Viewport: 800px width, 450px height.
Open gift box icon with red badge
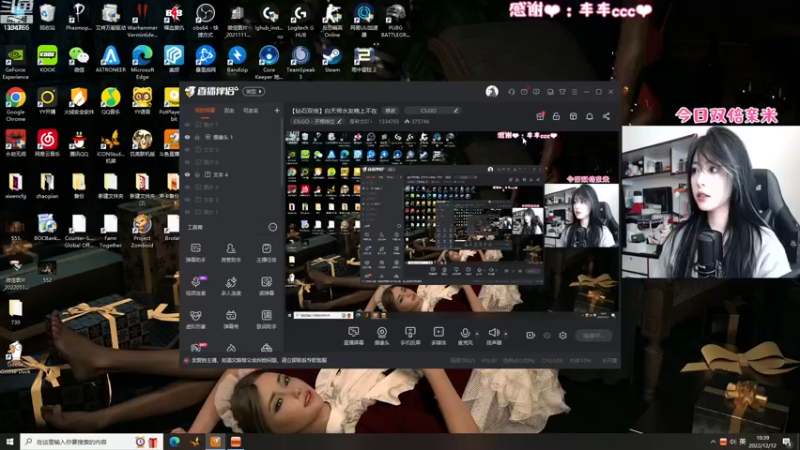(540, 116)
